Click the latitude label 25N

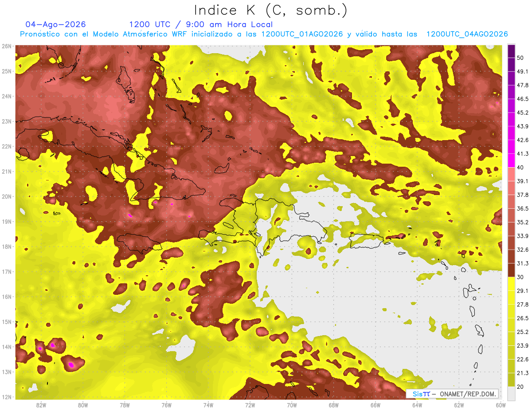[7, 71]
